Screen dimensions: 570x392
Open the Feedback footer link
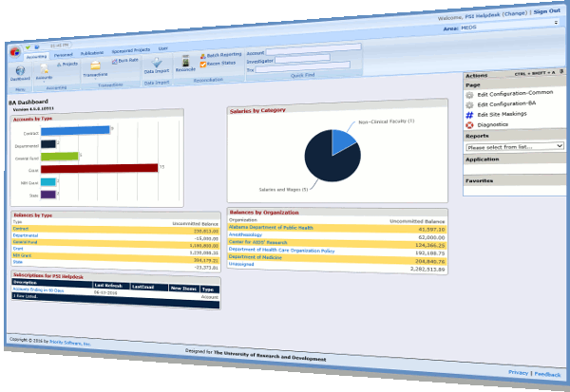click(x=547, y=374)
